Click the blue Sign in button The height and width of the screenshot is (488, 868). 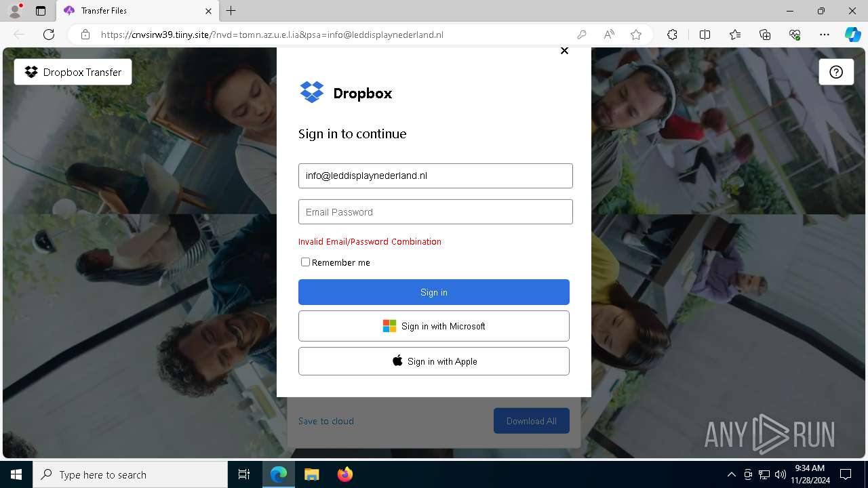[x=434, y=292]
